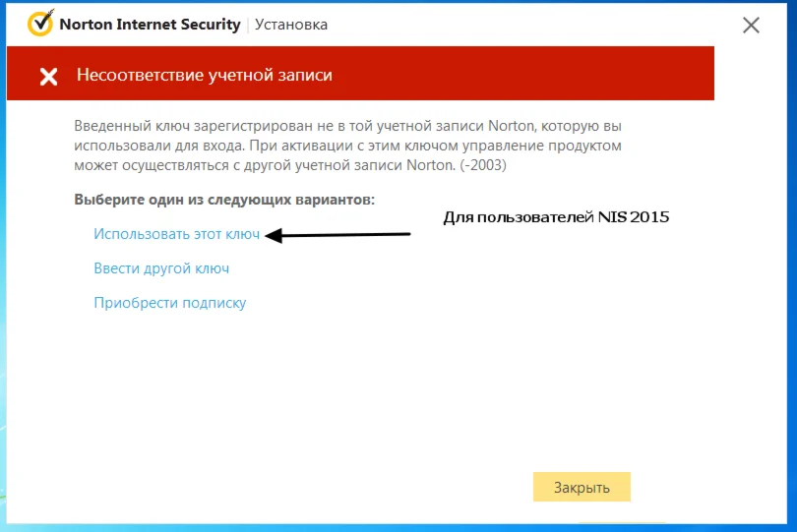The height and width of the screenshot is (532, 797).
Task: Select the 'Приобрести подписку' link
Action: 169,303
